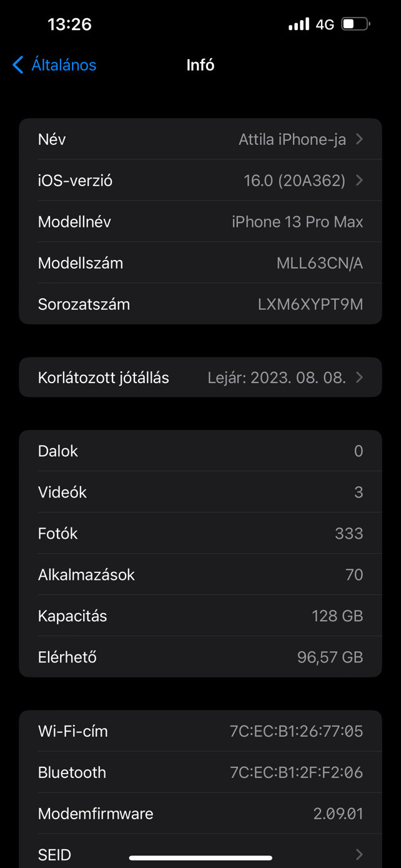Tap the clock showing 13:26

coord(69,24)
